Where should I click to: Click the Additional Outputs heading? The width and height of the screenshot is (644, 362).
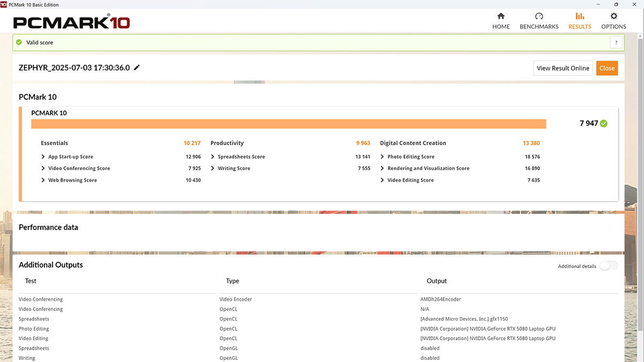click(51, 265)
